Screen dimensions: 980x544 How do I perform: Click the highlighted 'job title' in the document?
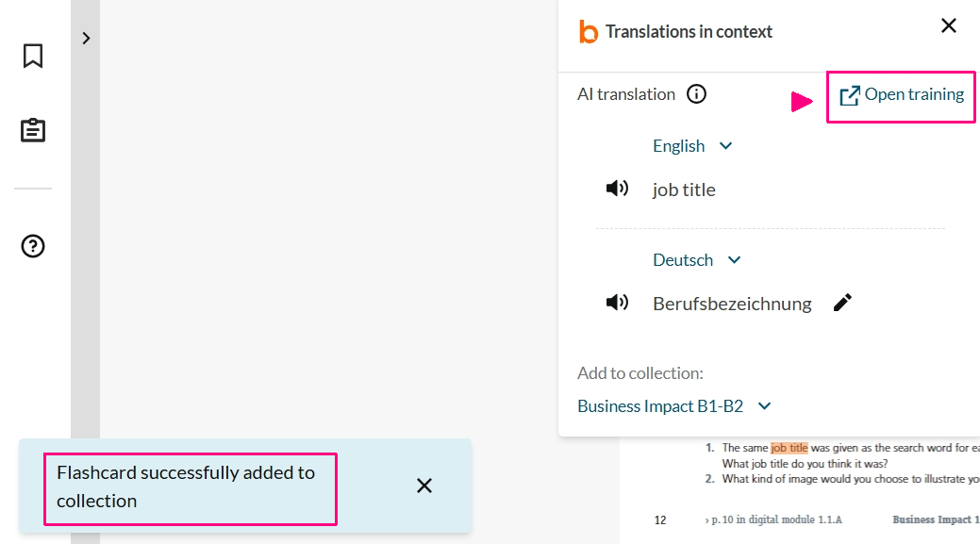tap(789, 448)
